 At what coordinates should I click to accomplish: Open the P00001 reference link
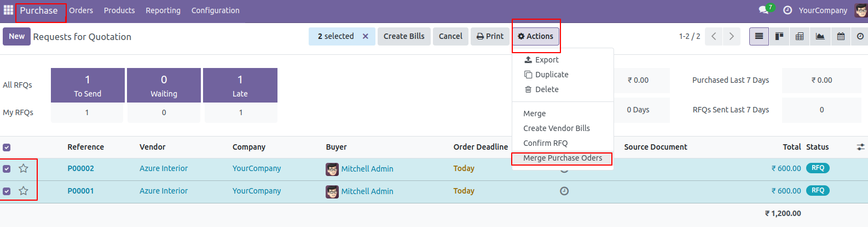(81, 191)
